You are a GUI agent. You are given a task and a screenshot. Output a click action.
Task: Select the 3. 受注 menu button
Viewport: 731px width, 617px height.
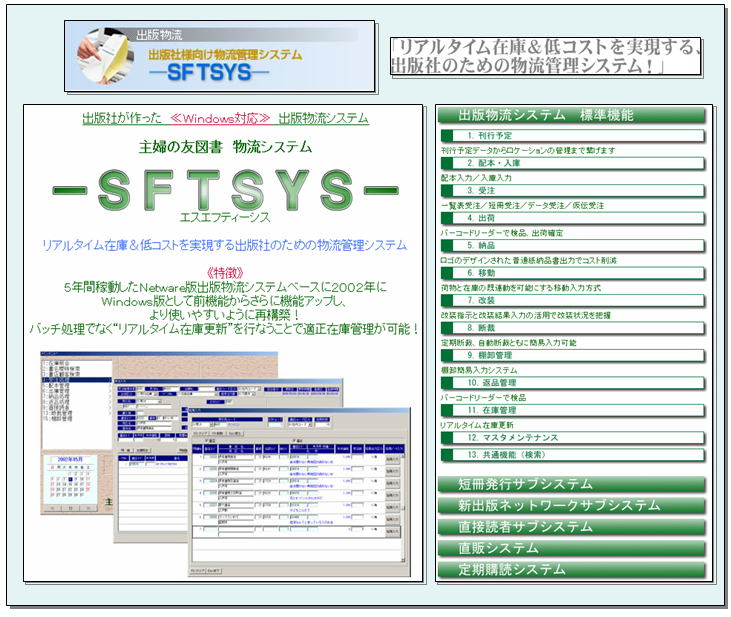(x=572, y=191)
